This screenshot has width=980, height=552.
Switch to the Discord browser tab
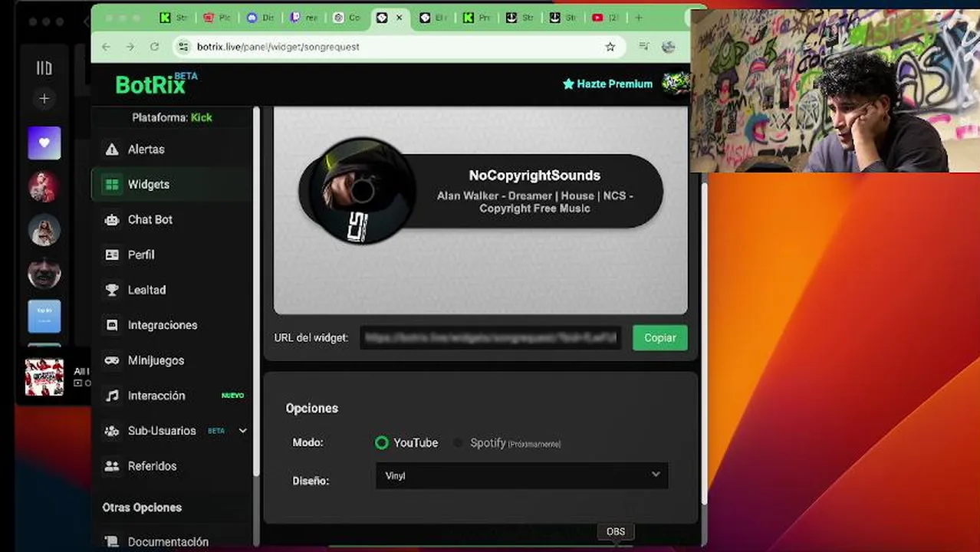tap(259, 18)
